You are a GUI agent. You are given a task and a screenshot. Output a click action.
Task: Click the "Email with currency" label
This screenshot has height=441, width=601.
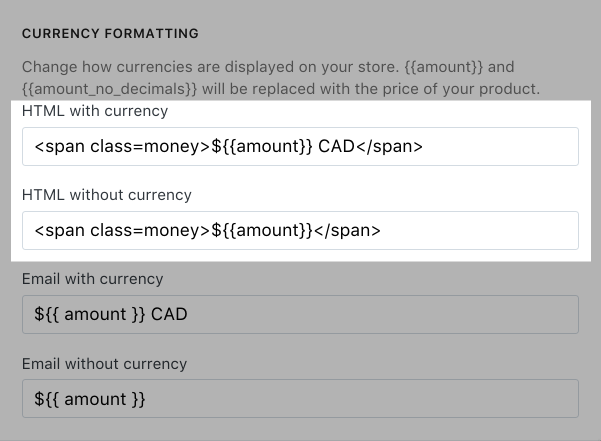[92, 279]
